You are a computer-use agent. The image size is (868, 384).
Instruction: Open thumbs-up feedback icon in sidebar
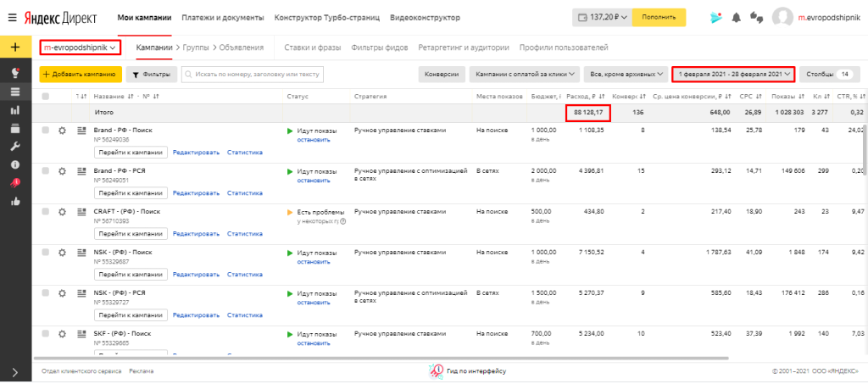15,202
